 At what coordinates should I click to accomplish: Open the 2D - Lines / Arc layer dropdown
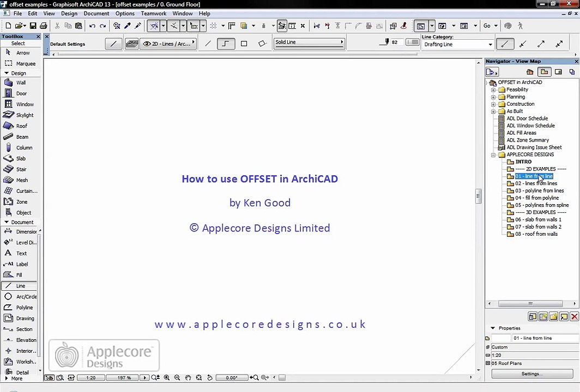[x=168, y=44]
